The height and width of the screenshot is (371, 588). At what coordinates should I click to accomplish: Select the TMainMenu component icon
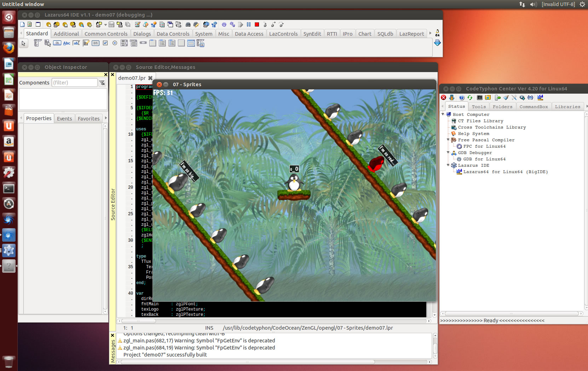(x=38, y=43)
